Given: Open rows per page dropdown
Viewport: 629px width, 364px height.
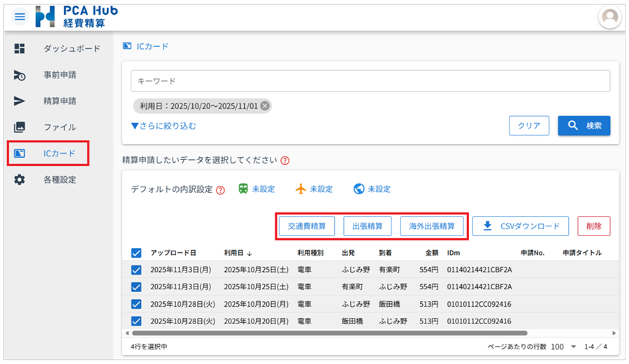Looking at the screenshot, I should click(x=564, y=347).
